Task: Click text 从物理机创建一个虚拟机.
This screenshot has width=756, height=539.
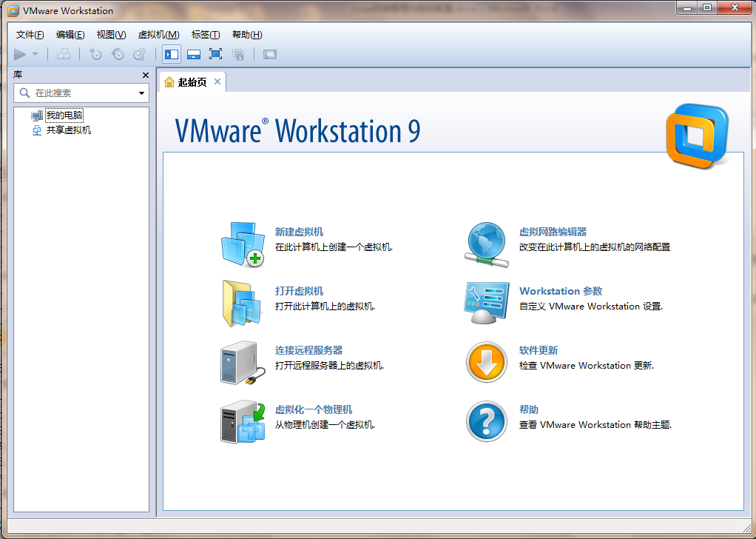Action: click(x=325, y=425)
